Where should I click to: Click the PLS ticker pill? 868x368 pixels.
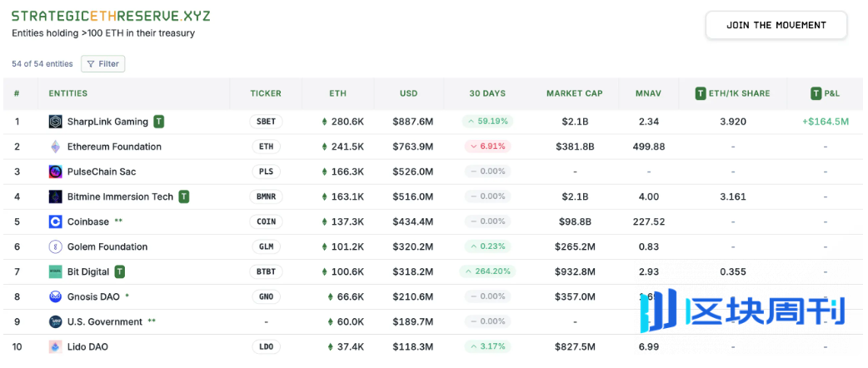pyautogui.click(x=266, y=172)
